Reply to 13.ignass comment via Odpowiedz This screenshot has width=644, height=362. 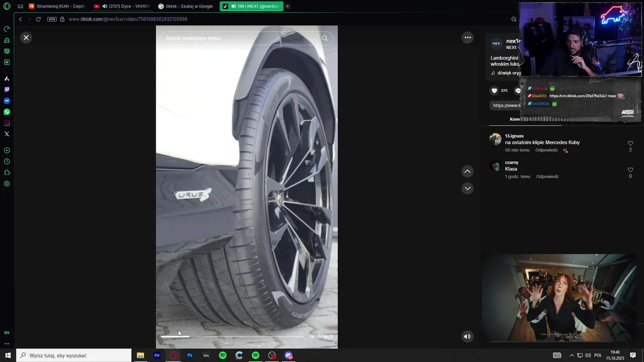(x=546, y=150)
